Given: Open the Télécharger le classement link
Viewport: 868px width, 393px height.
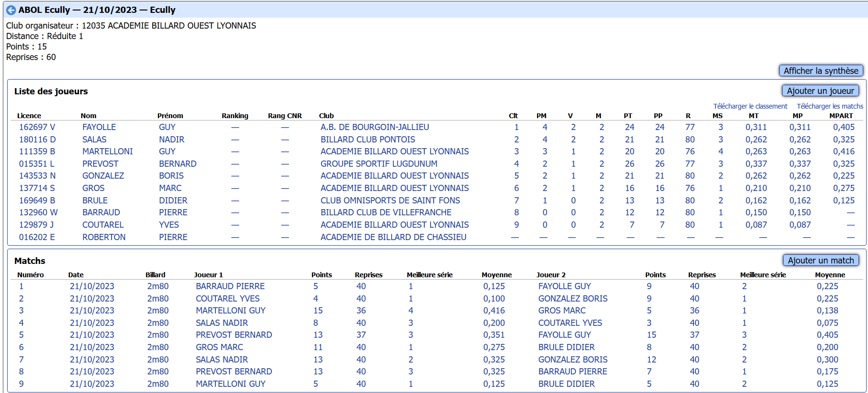Looking at the screenshot, I should pos(750,106).
